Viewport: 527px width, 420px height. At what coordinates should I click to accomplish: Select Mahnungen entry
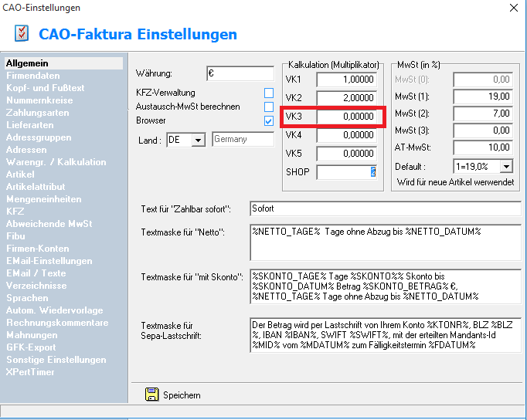(x=32, y=335)
